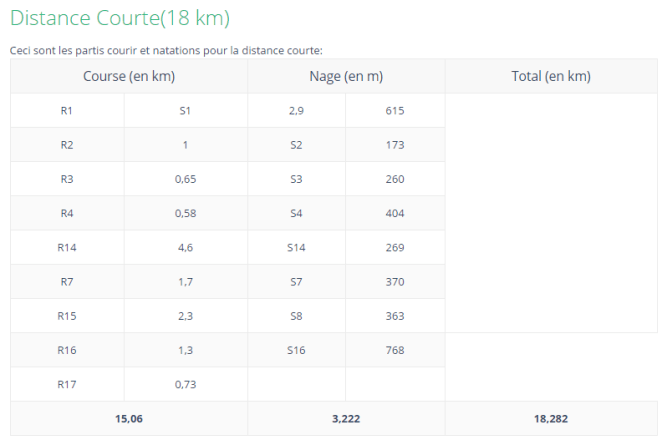Click the R1 run segment link
This screenshot has width=662, height=440.
[67, 111]
